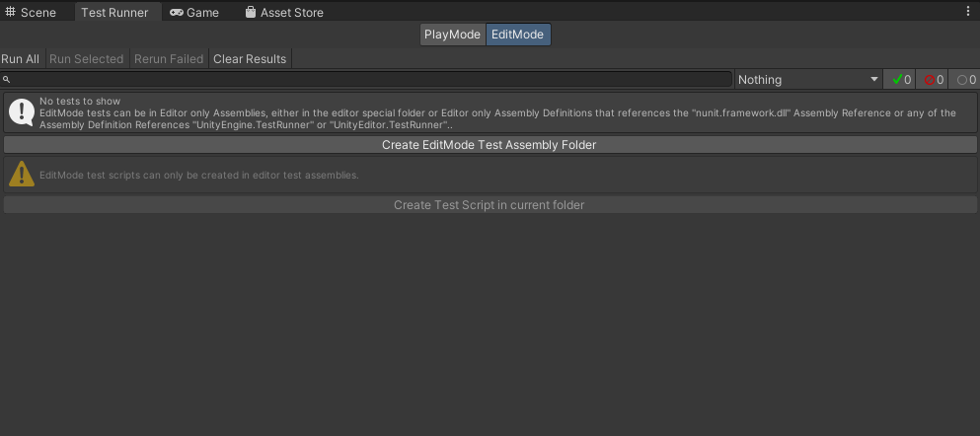This screenshot has height=436, width=980.
Task: Toggle the passed tests filter
Action: pos(901,79)
